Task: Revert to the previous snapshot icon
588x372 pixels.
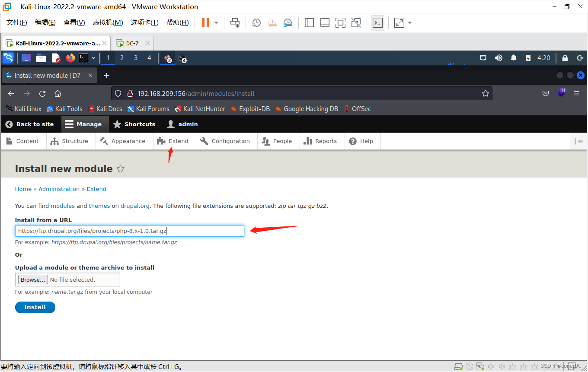Action: click(x=272, y=22)
